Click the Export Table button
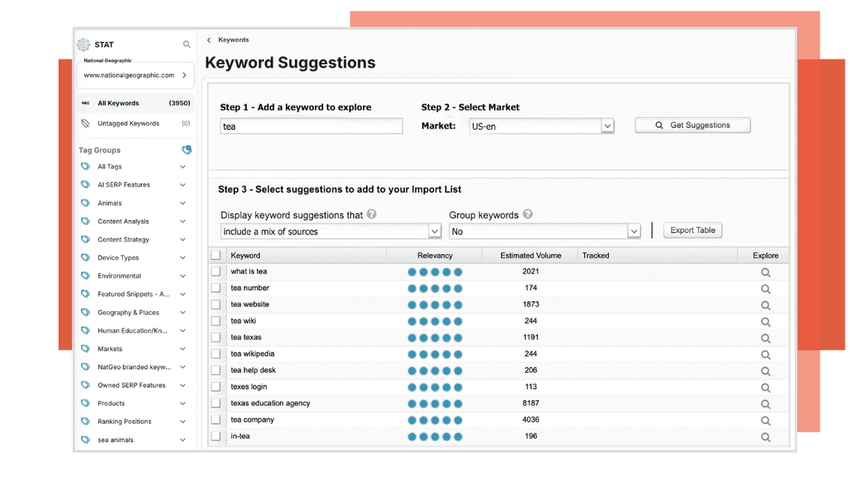The image size is (868, 480). (x=692, y=230)
